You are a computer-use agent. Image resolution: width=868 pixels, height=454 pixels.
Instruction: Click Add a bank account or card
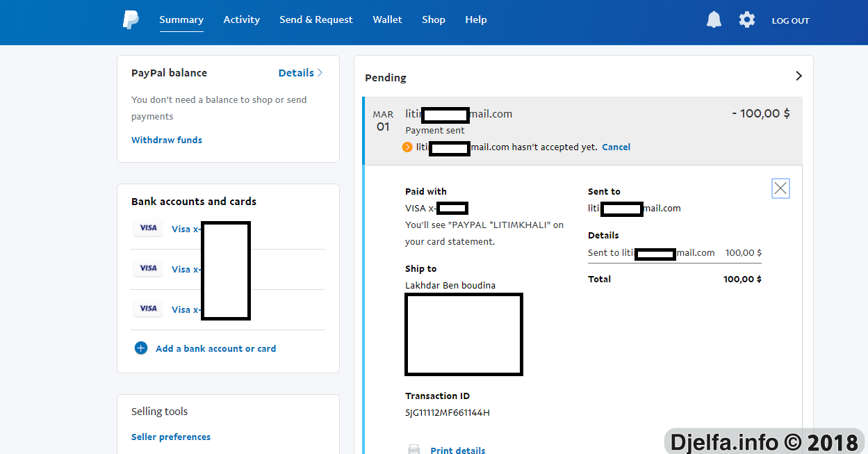pos(215,348)
